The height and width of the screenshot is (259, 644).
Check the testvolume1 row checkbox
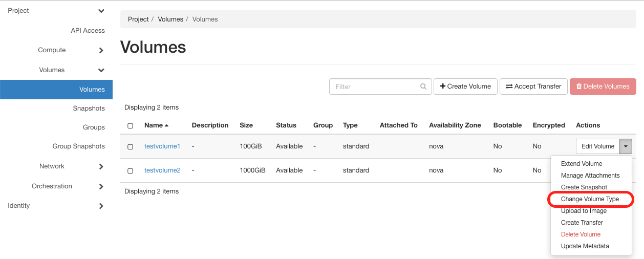pyautogui.click(x=130, y=146)
